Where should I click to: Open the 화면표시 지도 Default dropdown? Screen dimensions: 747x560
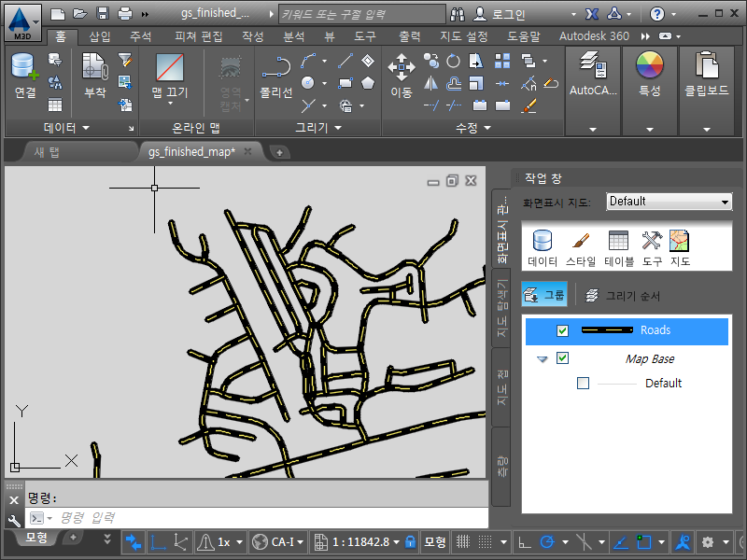(x=669, y=202)
